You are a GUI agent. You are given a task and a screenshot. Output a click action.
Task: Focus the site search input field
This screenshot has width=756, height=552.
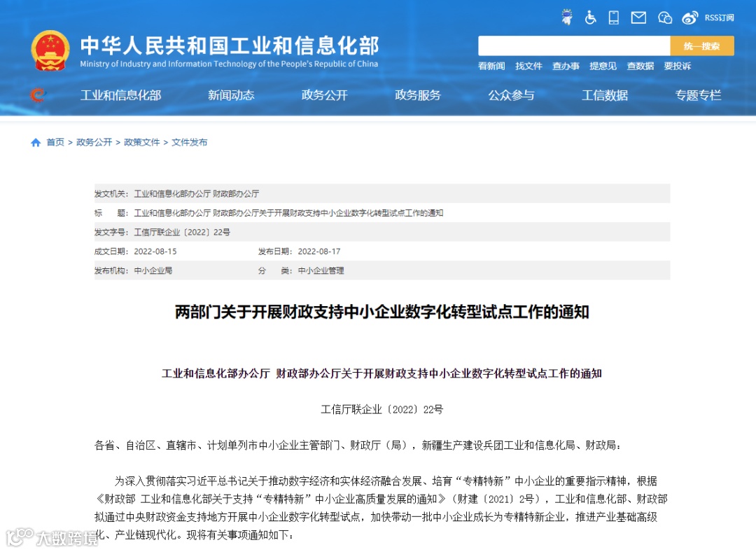pyautogui.click(x=574, y=46)
